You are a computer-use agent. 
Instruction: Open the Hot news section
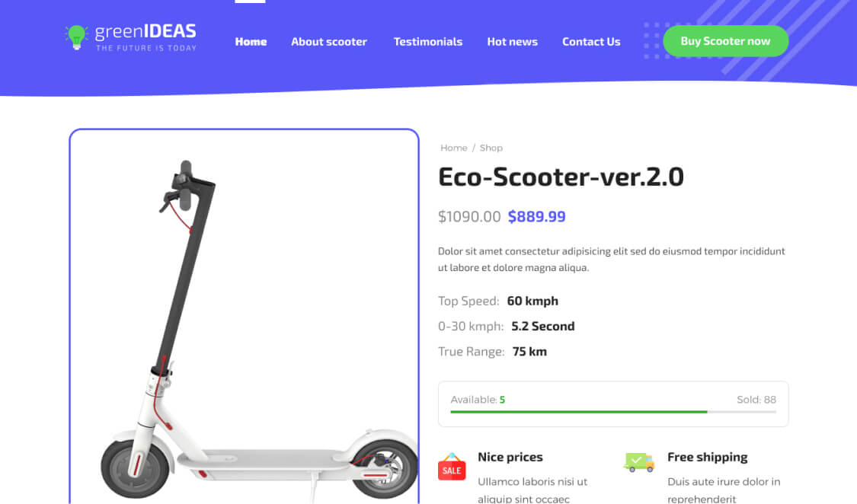512,42
